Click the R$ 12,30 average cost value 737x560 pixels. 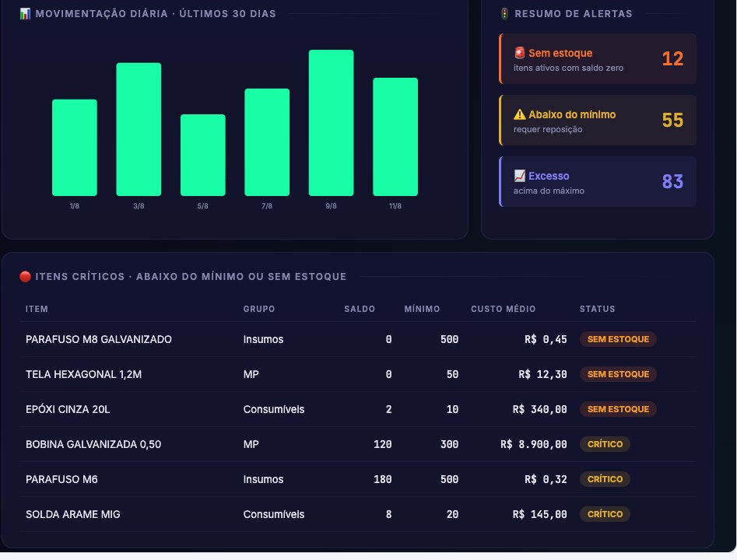(x=542, y=374)
